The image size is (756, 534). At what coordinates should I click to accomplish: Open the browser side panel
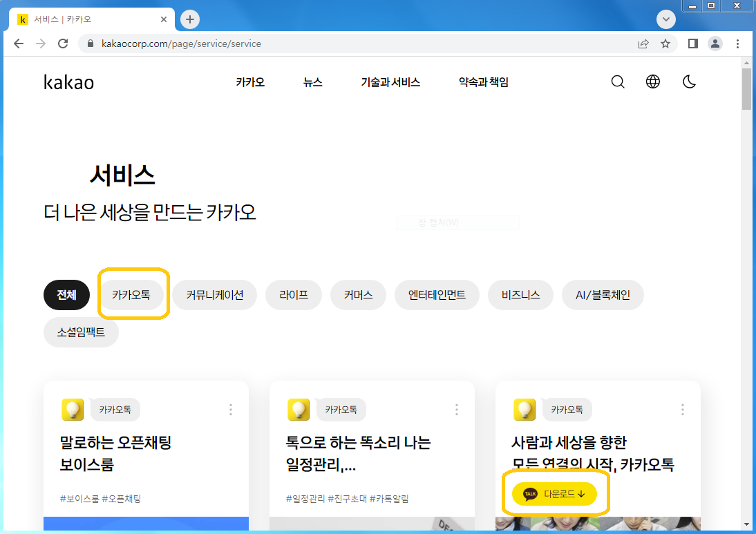693,44
